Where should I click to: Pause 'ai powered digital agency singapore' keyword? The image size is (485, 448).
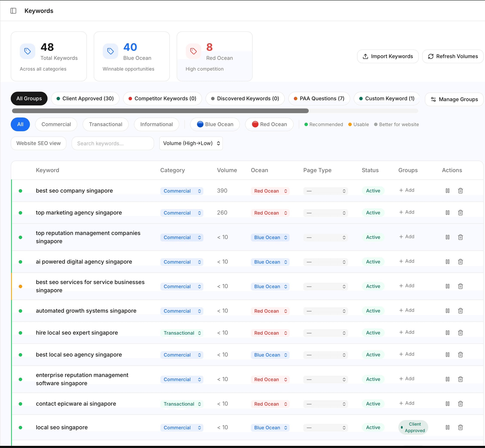pos(447,262)
